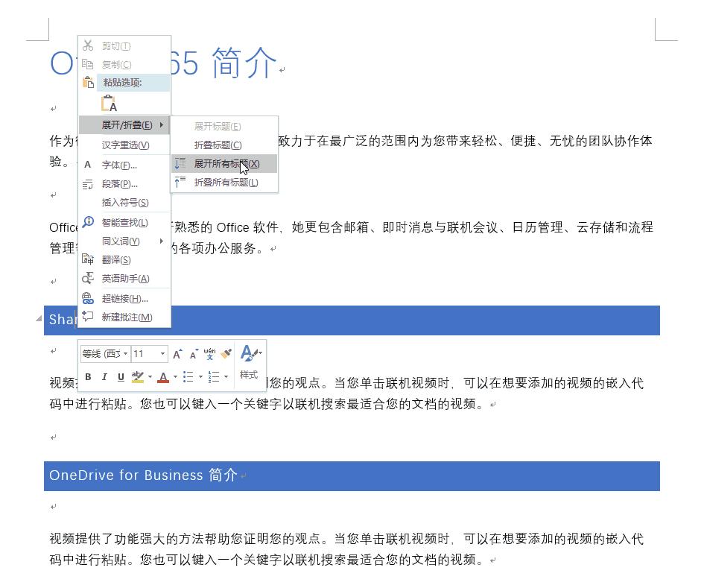This screenshot has height=588, width=704.
Task: Toggle bold with the B button
Action: click(88, 376)
